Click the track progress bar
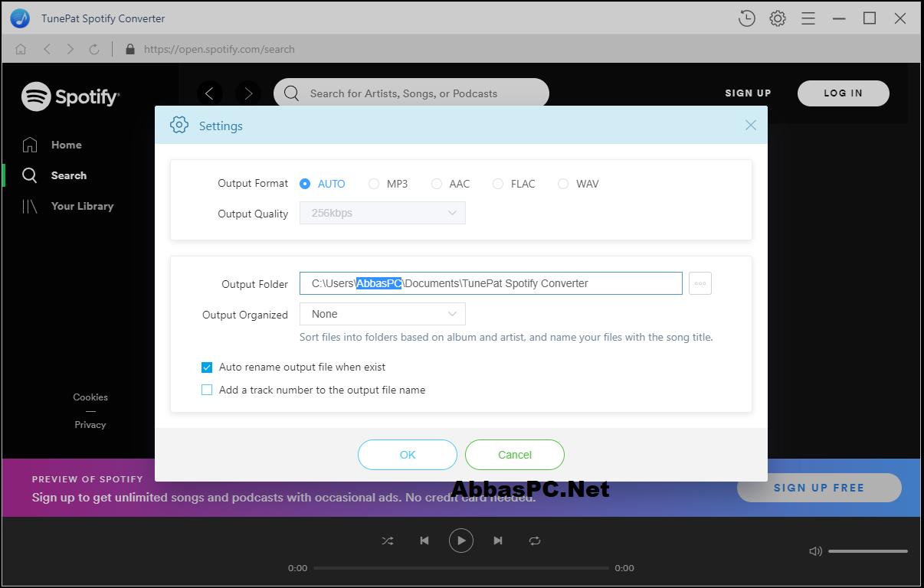The height and width of the screenshot is (588, 924). (461, 568)
